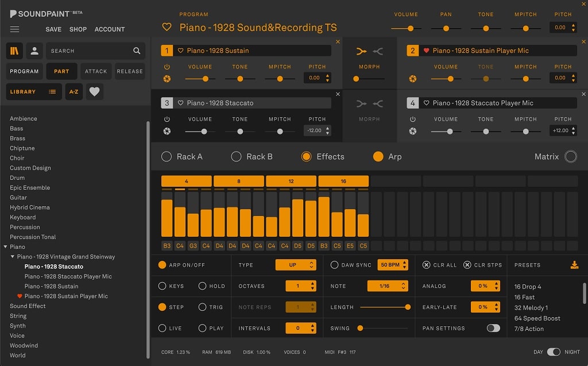Open the SHOP link

78,29
